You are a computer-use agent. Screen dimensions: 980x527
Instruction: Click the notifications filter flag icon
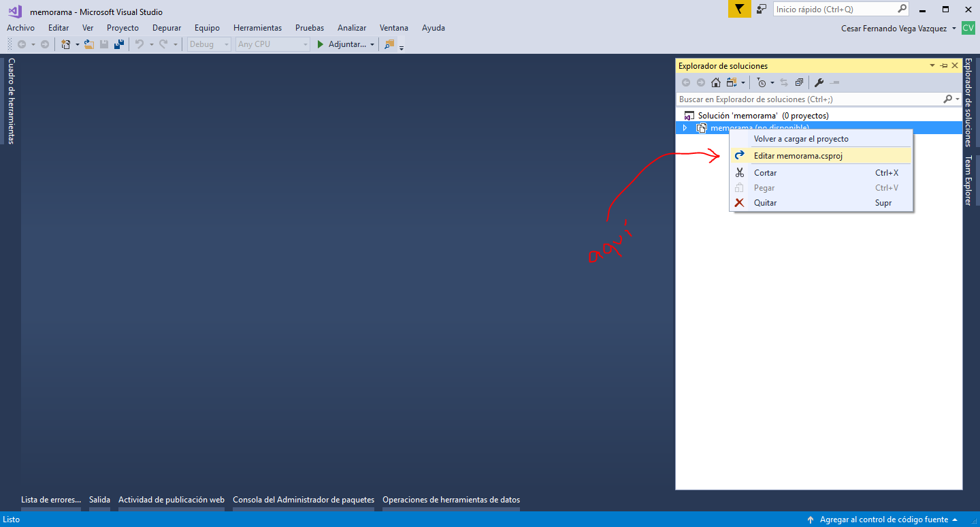739,9
